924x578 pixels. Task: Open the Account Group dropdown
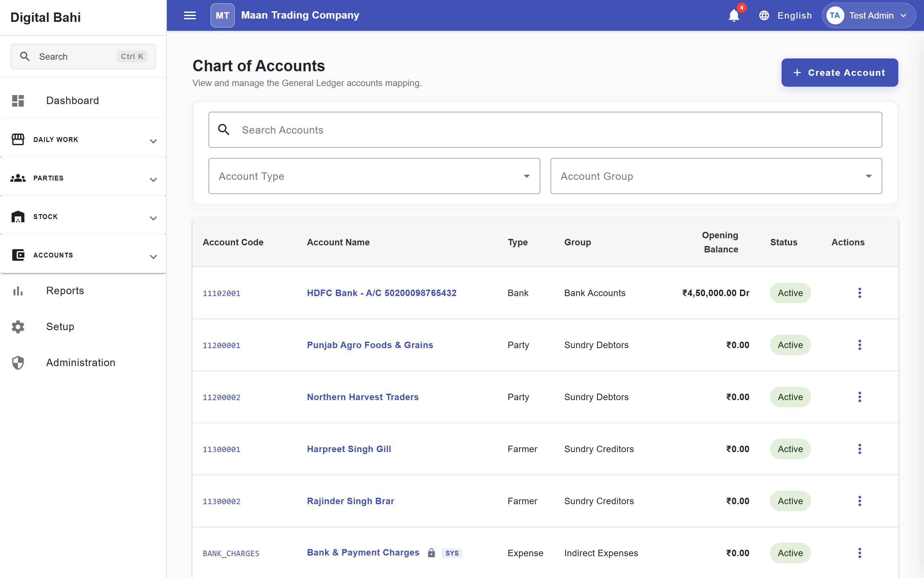point(716,176)
